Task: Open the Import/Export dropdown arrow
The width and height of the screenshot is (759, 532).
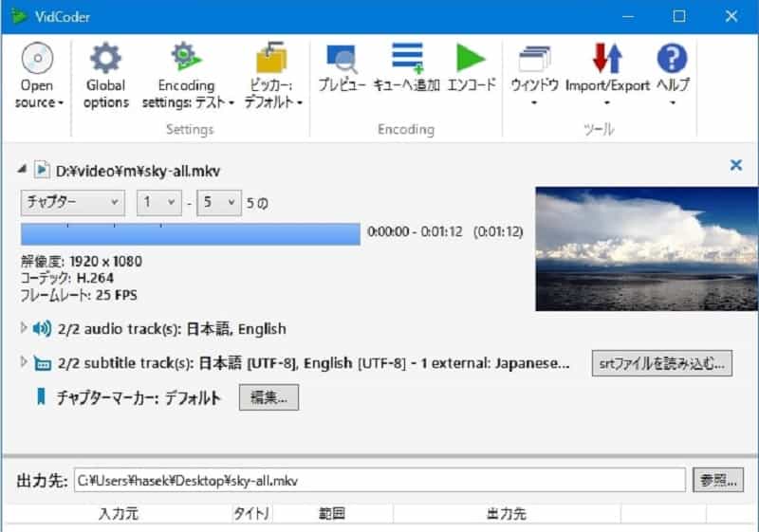Action: click(x=607, y=103)
